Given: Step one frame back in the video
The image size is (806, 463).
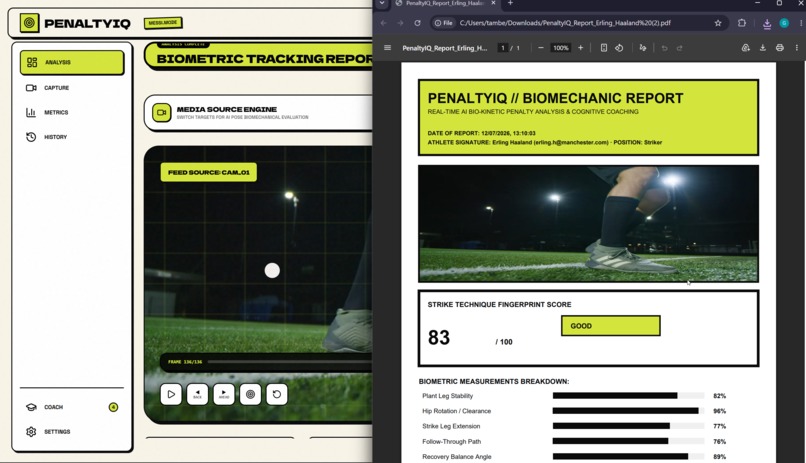Looking at the screenshot, I should click(197, 394).
